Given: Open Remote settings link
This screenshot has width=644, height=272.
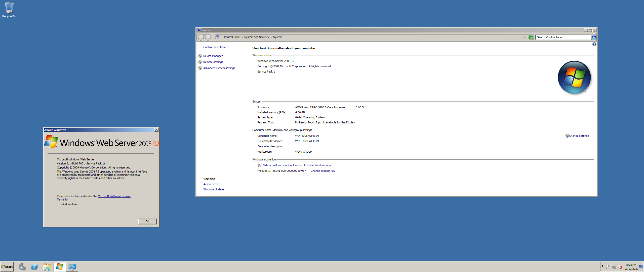Looking at the screenshot, I should click(213, 62).
